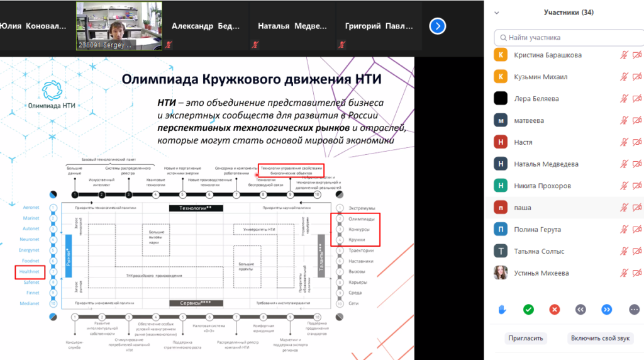Click the Go slower rewind reaction
This screenshot has width=644, height=360.
click(580, 310)
